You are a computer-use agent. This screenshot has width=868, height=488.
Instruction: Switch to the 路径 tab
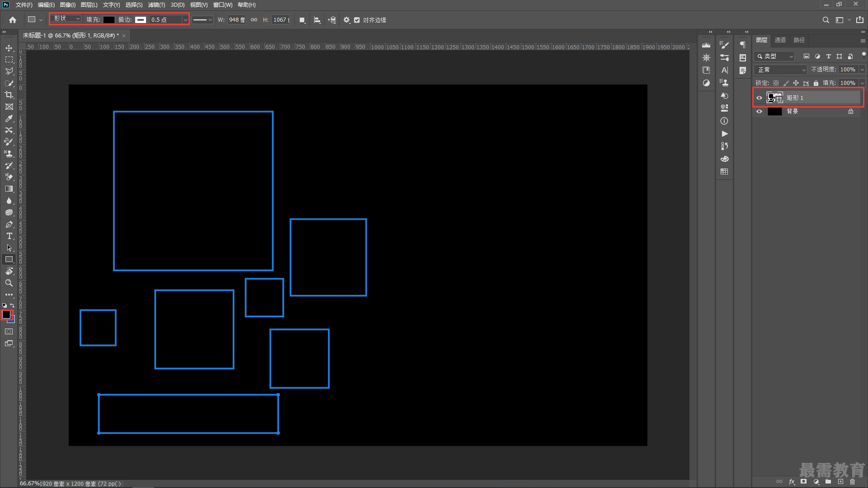pos(799,40)
